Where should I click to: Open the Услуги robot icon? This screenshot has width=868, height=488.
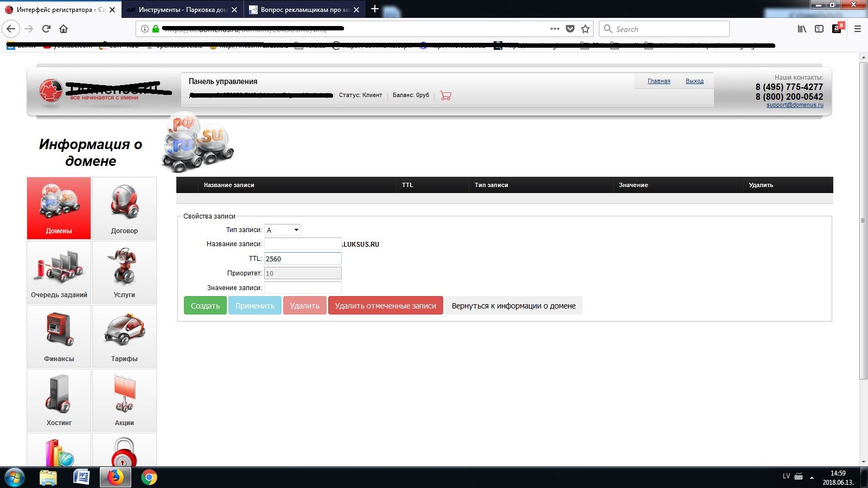click(x=124, y=272)
